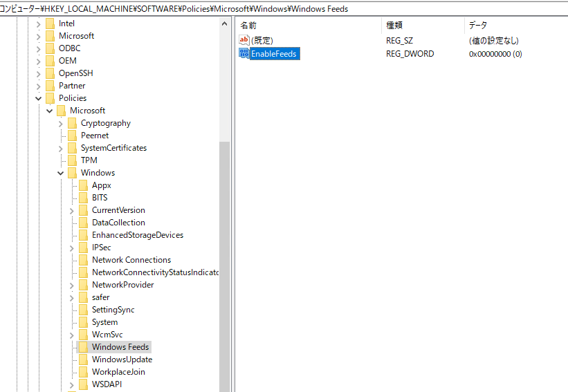Click the REG_SZ type cell
The height and width of the screenshot is (392, 568).
click(399, 41)
